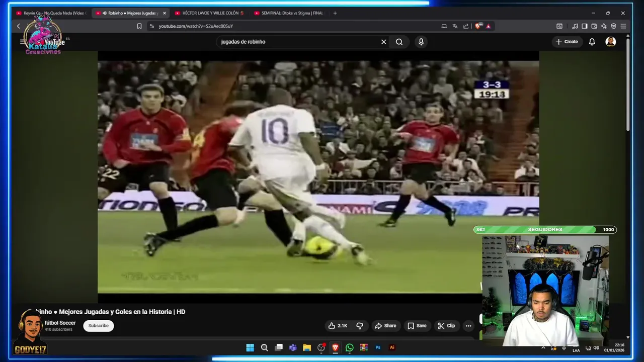The height and width of the screenshot is (362, 644).
Task: Open WhatsApp from taskbar
Action: 350,347
